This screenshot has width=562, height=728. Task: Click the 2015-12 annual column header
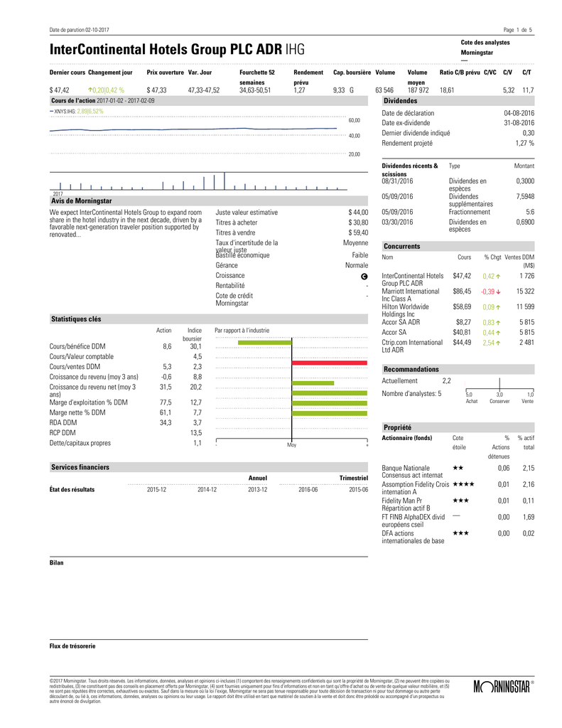(x=156, y=489)
